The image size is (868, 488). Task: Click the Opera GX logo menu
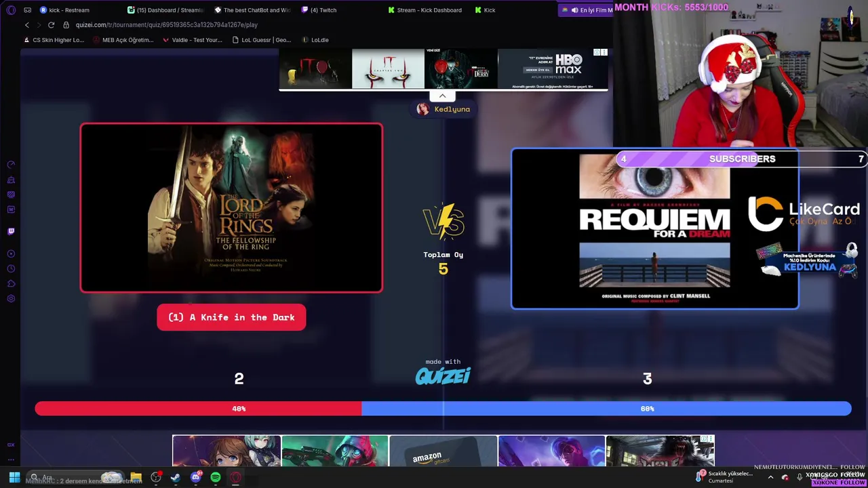11,10
